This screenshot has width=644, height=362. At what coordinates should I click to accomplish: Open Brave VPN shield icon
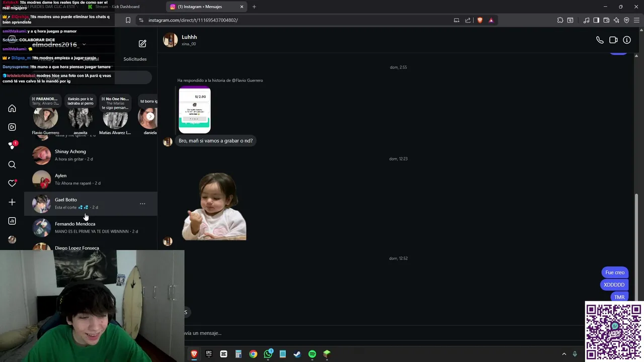pyautogui.click(x=626, y=20)
